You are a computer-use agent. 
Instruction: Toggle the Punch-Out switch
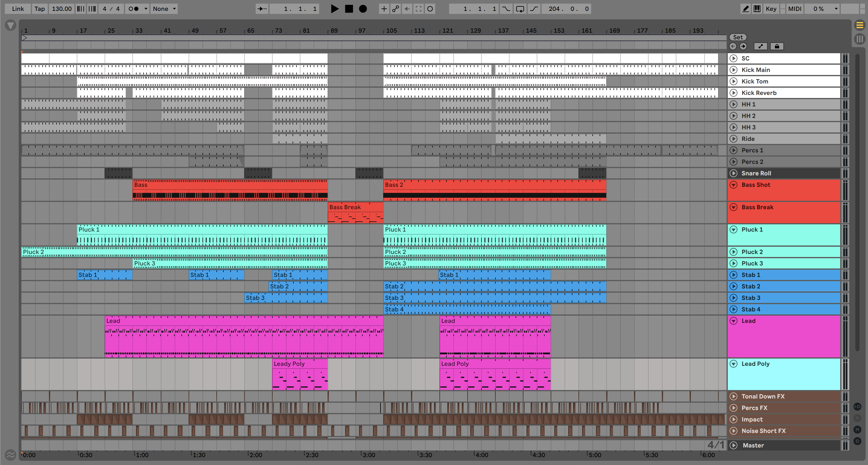pos(534,9)
